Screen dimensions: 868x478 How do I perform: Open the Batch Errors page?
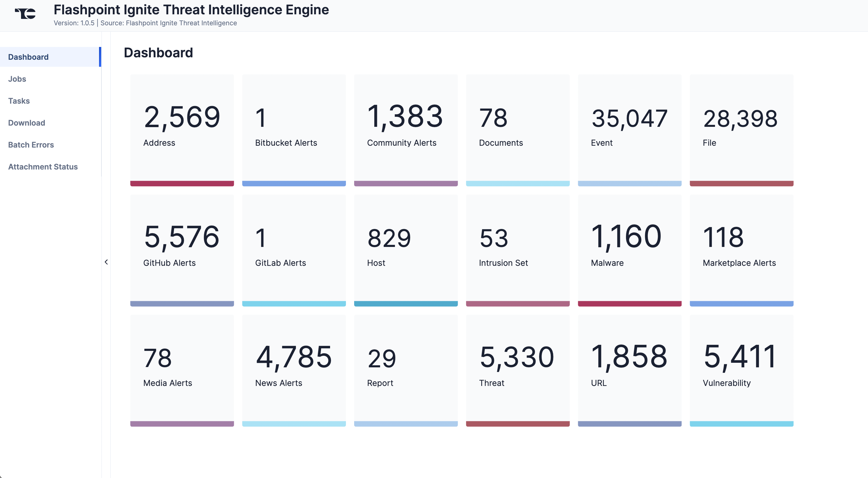pyautogui.click(x=31, y=144)
